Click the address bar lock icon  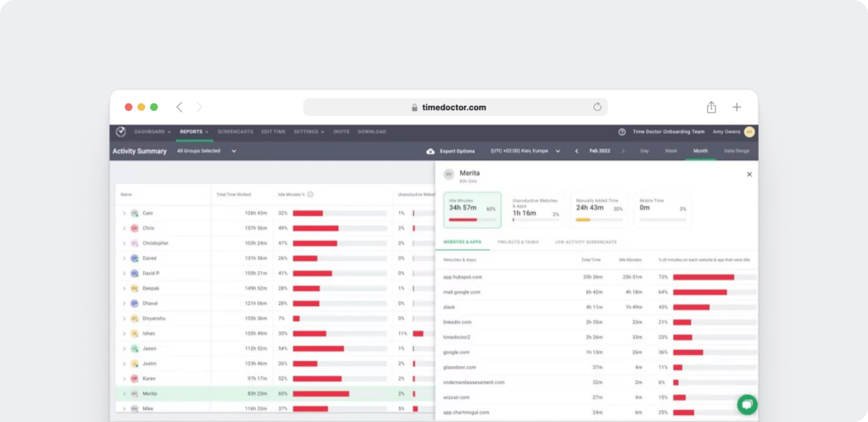point(414,108)
